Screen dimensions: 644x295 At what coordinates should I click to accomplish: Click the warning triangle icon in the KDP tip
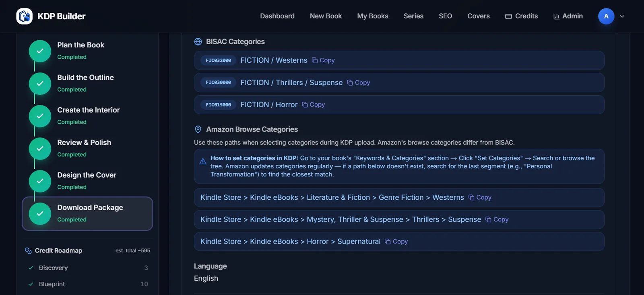[203, 161]
